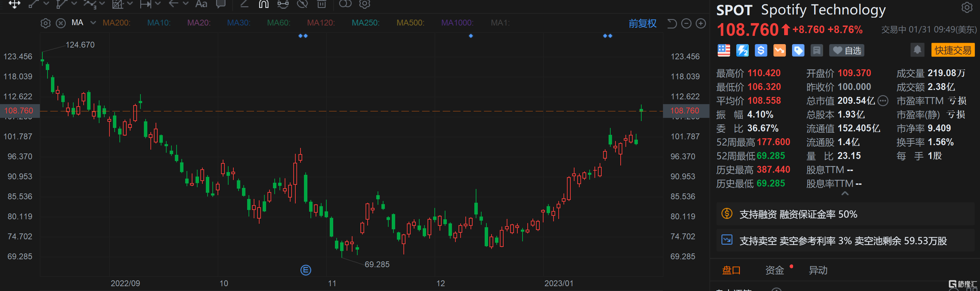Collapse quote details with up chevron
Screen dimensions: 980x291
tap(845, 193)
